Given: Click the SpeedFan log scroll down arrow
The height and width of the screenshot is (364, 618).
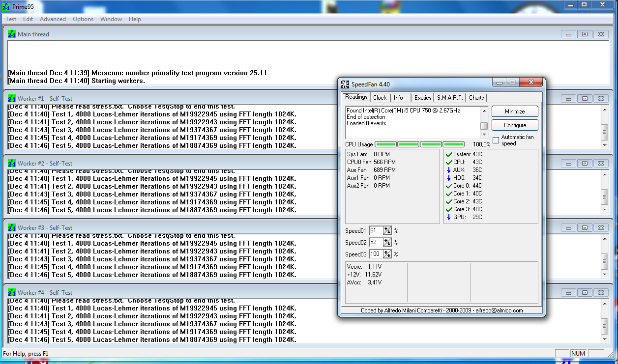Looking at the screenshot, I should 484,134.
